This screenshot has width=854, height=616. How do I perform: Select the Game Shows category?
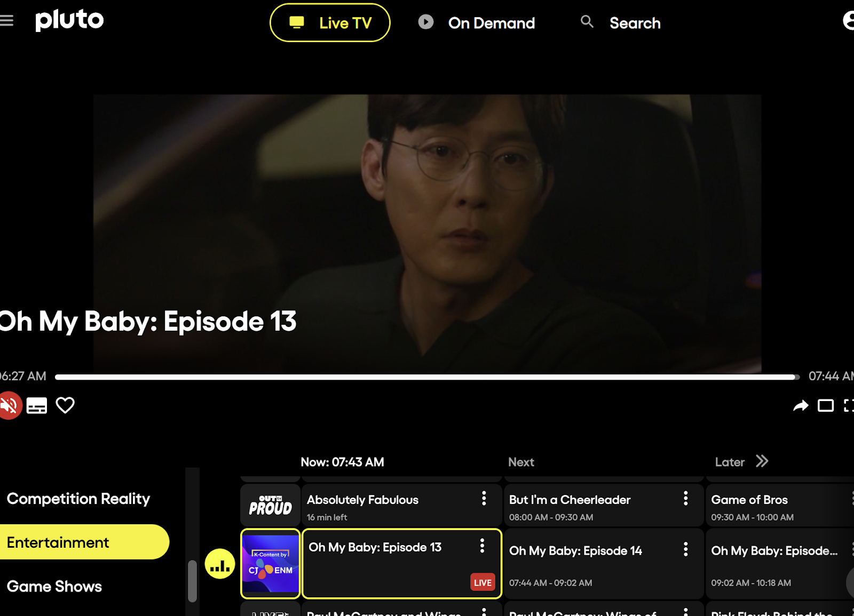tap(54, 587)
